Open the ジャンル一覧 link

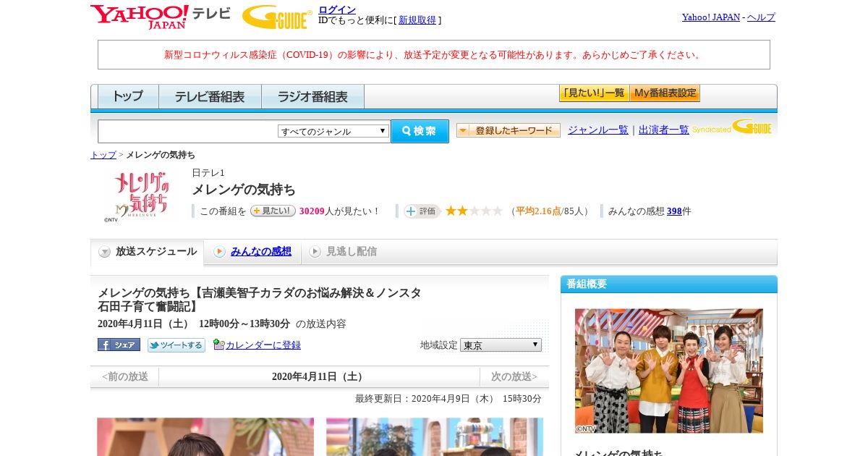598,130
